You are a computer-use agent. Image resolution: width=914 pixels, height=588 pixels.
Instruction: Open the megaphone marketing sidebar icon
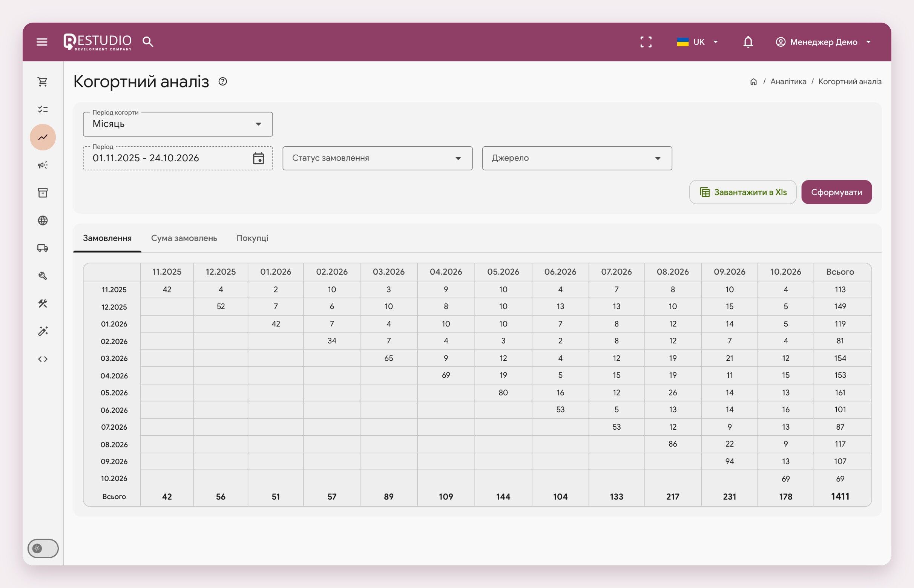coord(43,165)
